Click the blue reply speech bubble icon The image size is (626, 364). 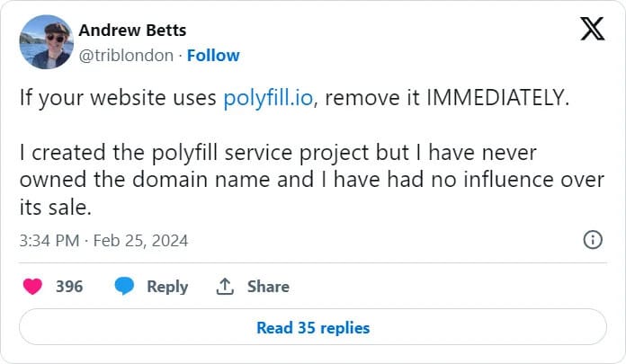124,286
